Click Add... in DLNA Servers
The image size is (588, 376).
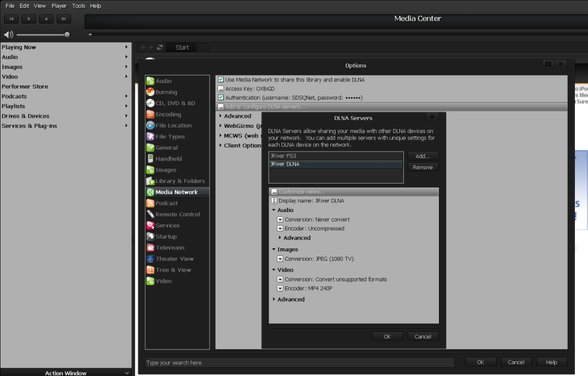tap(423, 156)
